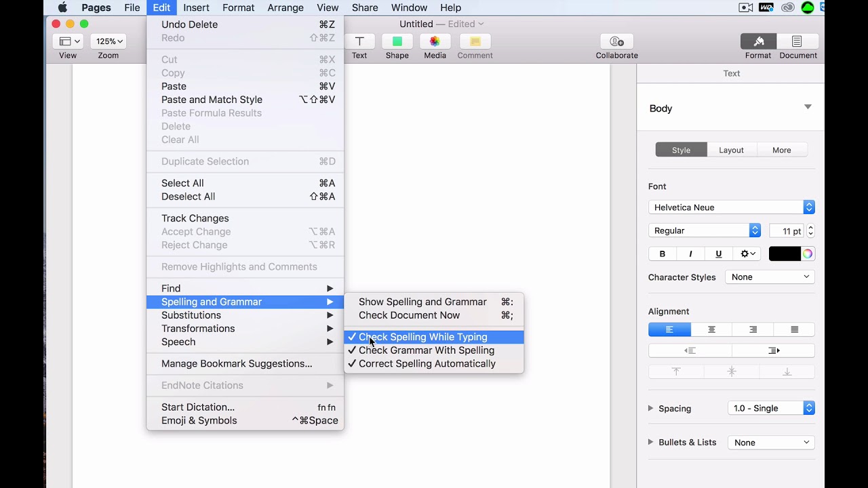Screen dimensions: 868x488
Task: Choose Paste and Match Style
Action: pyautogui.click(x=245, y=100)
